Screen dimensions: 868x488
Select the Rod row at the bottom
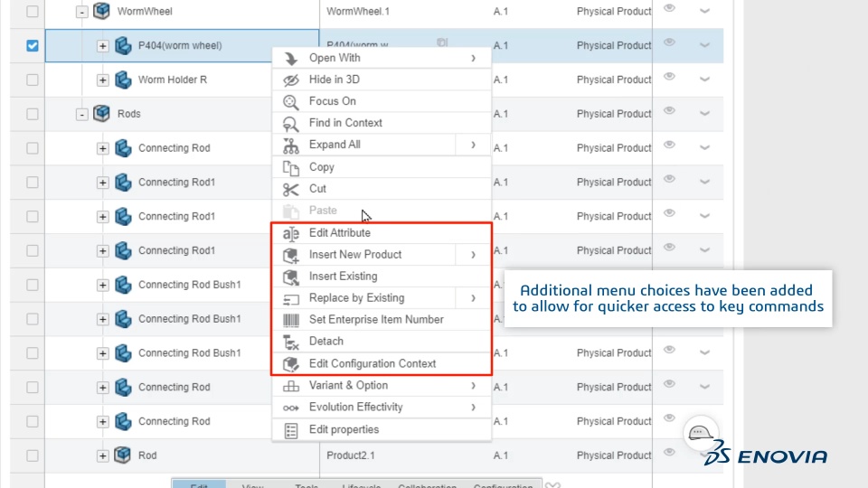tap(146, 455)
